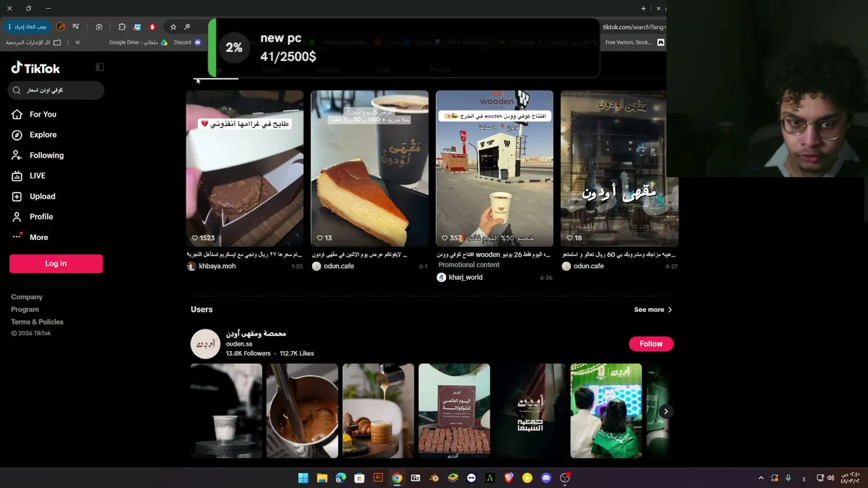The height and width of the screenshot is (488, 868).
Task: Open the milk frothing pitcher video thumbnail
Action: tap(302, 411)
